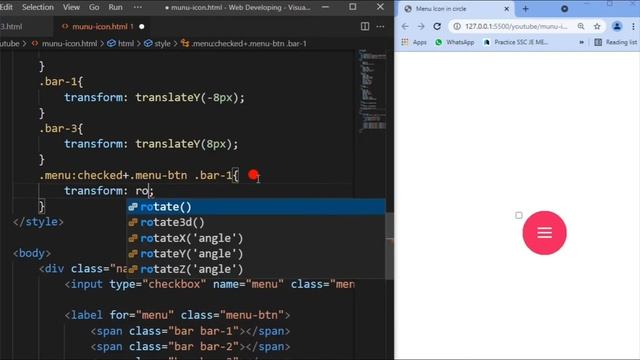640x360 pixels.
Task: Select the Menu Icon in circle browser tab
Action: coord(456,9)
